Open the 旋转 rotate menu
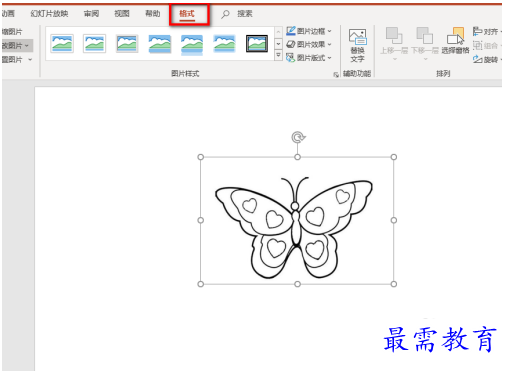This screenshot has width=505, height=371. click(x=487, y=60)
